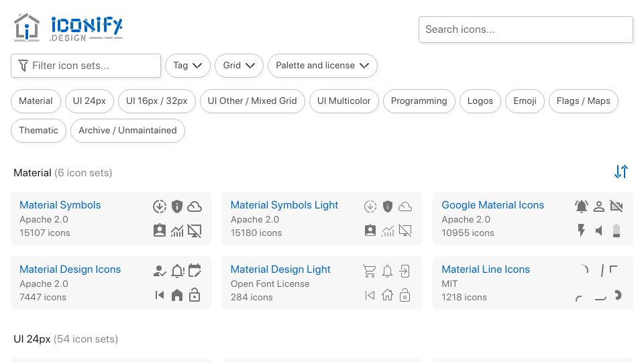Select the contact badge icon in Material Symbols Light
The image size is (644, 362).
[370, 231]
